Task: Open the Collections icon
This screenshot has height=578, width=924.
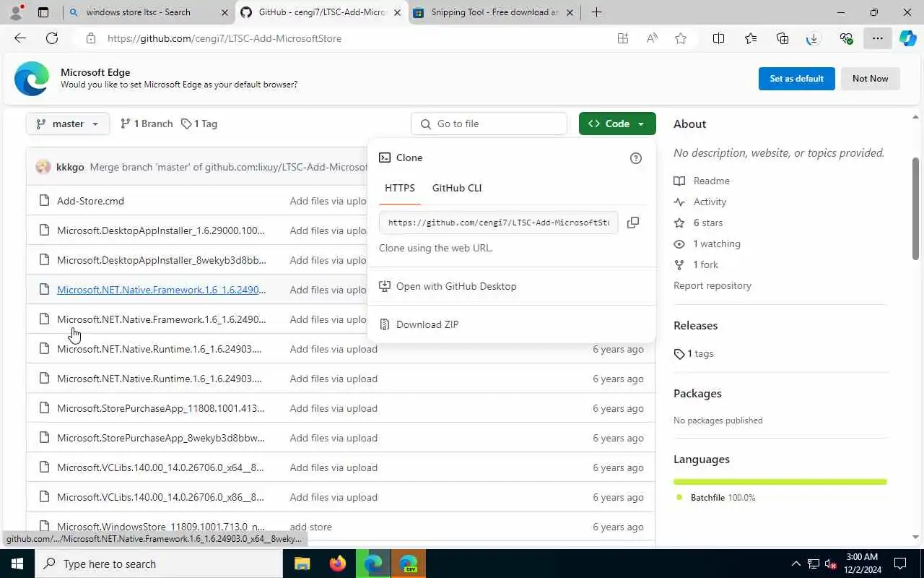Action: pos(783,38)
